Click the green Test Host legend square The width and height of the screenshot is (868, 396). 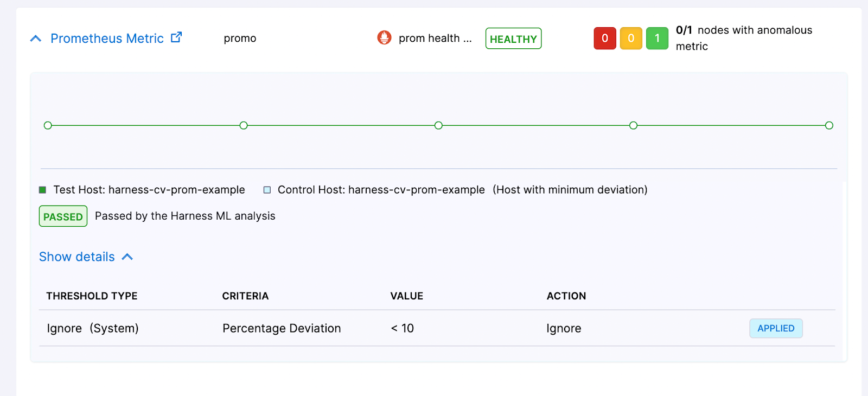pyautogui.click(x=42, y=190)
